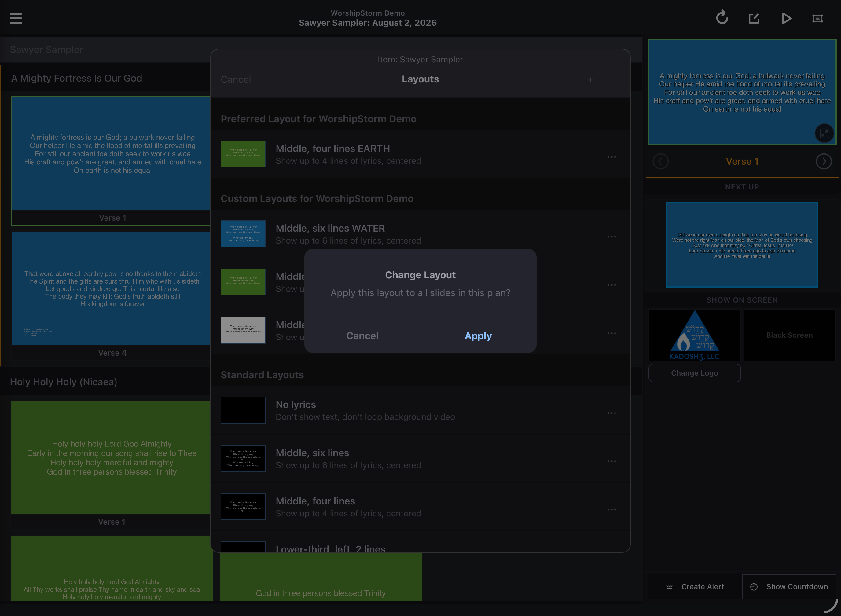Select standard Middle, four lines layout
The height and width of the screenshot is (616, 841).
pyautogui.click(x=420, y=506)
